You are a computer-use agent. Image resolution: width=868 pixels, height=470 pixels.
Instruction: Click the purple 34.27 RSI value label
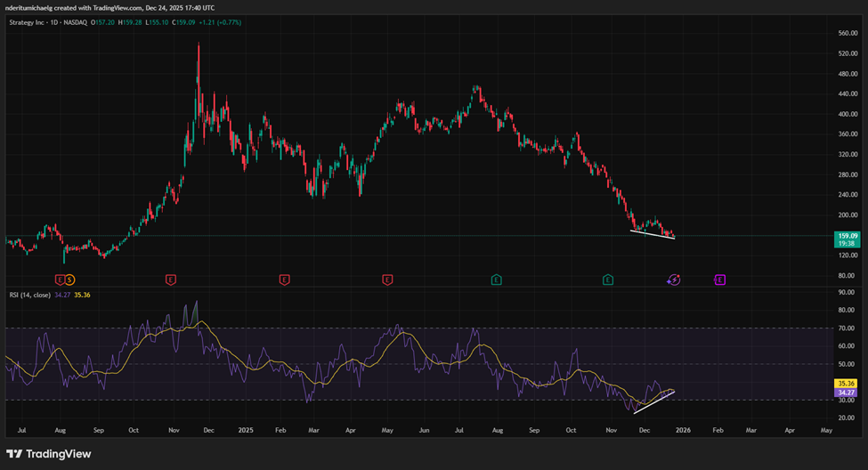click(845, 393)
